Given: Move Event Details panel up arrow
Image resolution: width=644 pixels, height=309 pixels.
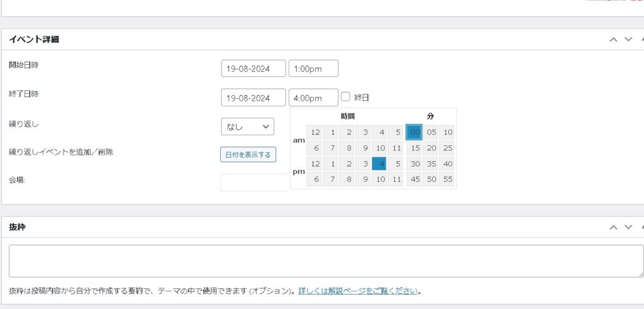Looking at the screenshot, I should [614, 40].
